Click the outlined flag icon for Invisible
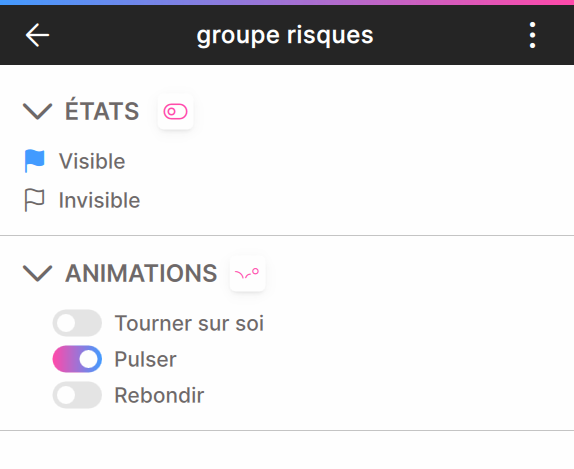 pyautogui.click(x=34, y=200)
